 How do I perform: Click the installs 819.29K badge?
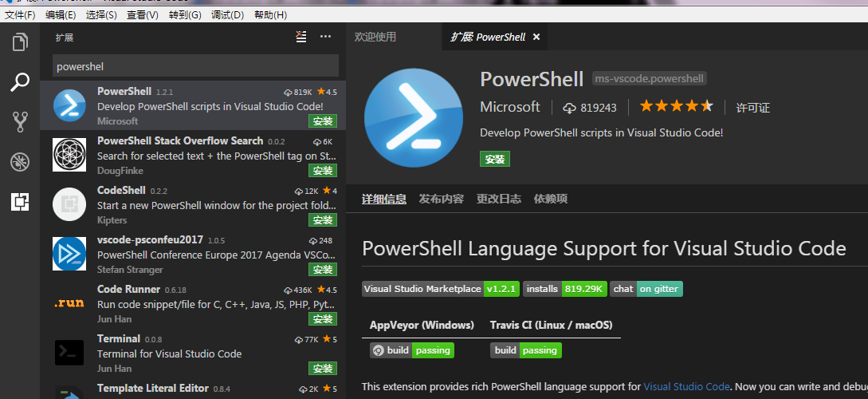[x=564, y=289]
